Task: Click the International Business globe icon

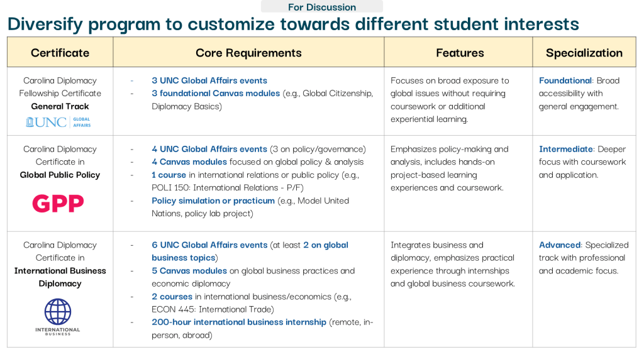Action: [x=58, y=311]
